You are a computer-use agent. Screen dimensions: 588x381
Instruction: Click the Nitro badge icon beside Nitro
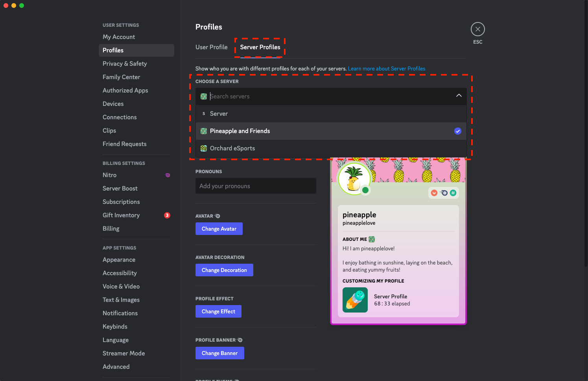tap(168, 175)
